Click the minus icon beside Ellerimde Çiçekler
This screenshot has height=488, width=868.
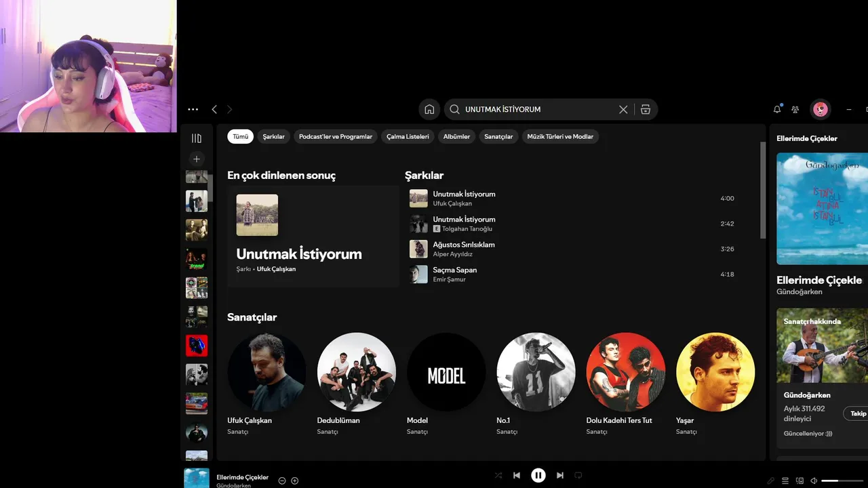pos(282,481)
